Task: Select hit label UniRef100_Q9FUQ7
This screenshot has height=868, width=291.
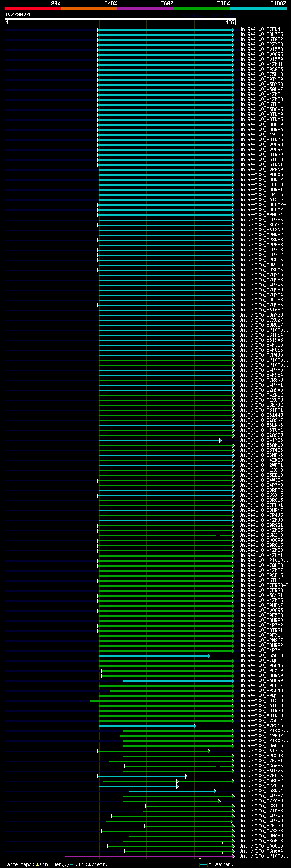Action: [x=261, y=685]
